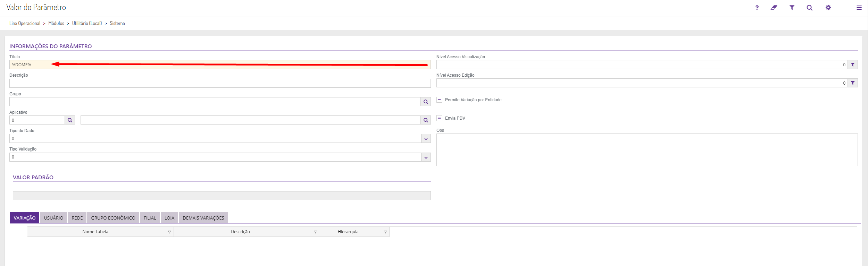This screenshot has height=266, width=868.
Task: Click filter icon for Nível Acesso Visualização
Action: (853, 65)
